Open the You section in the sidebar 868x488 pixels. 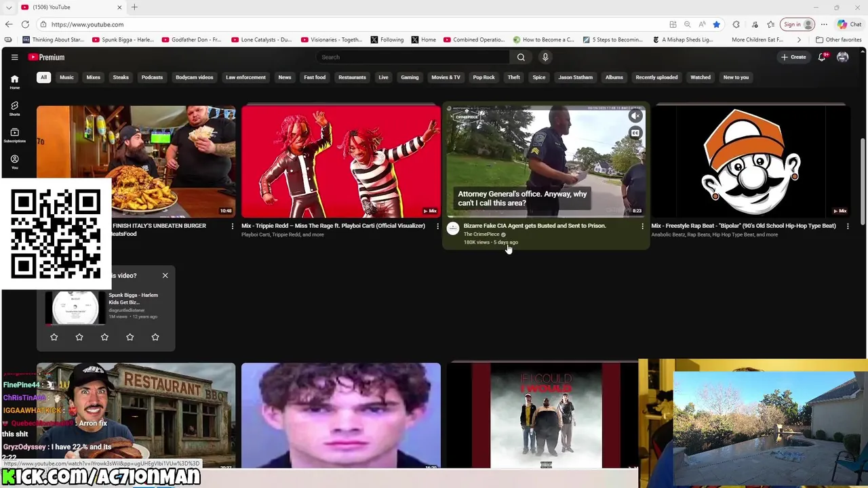pos(14,161)
